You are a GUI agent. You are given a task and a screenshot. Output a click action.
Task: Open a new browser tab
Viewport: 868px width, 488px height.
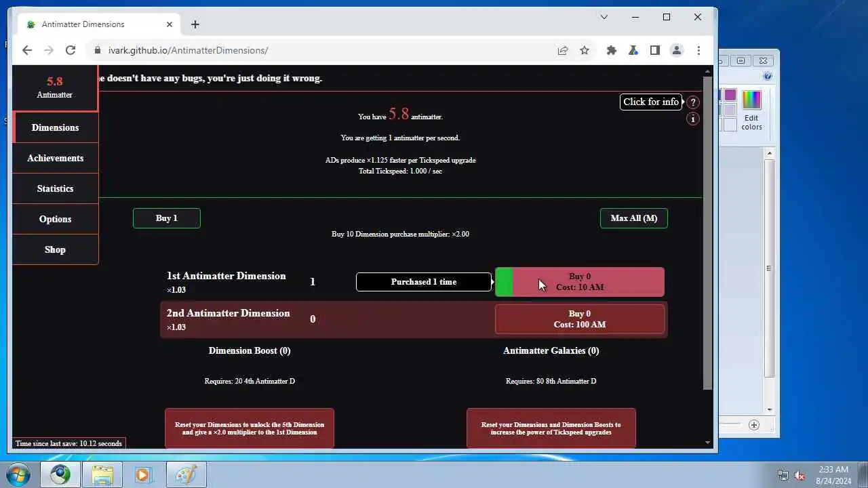point(195,24)
